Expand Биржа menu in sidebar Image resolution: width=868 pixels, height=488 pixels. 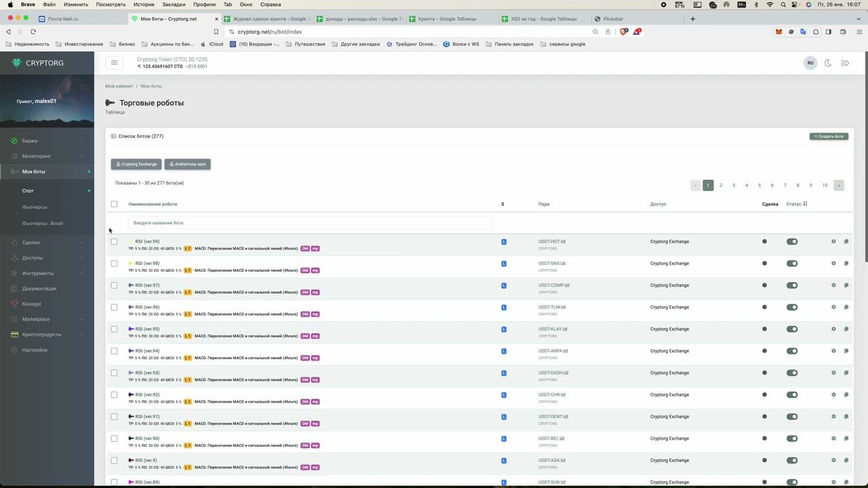point(47,141)
